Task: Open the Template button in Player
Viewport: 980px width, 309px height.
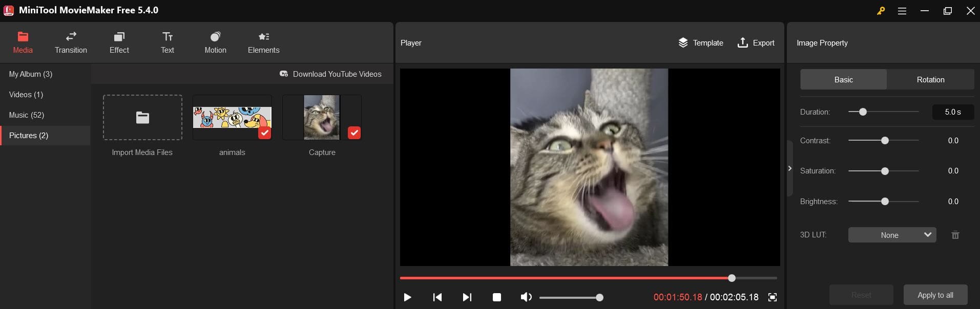Action: (700, 43)
